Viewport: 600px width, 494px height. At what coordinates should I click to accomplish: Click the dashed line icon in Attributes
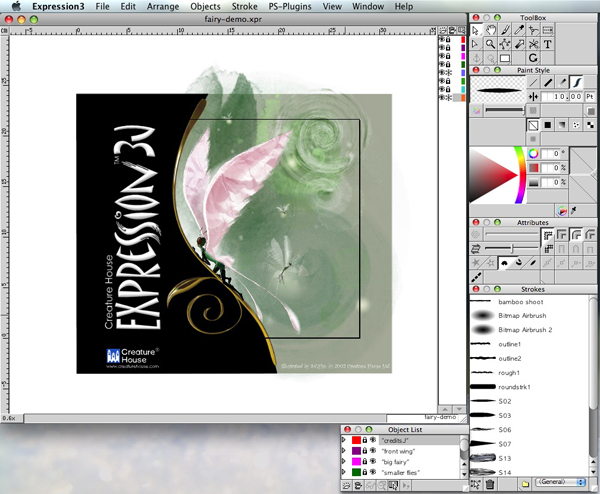pos(476,277)
